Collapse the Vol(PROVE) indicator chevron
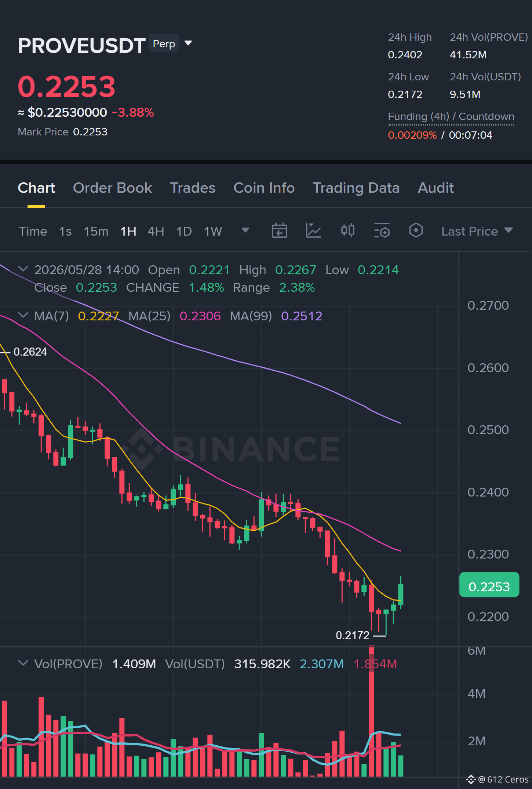The height and width of the screenshot is (789, 532). [23, 663]
